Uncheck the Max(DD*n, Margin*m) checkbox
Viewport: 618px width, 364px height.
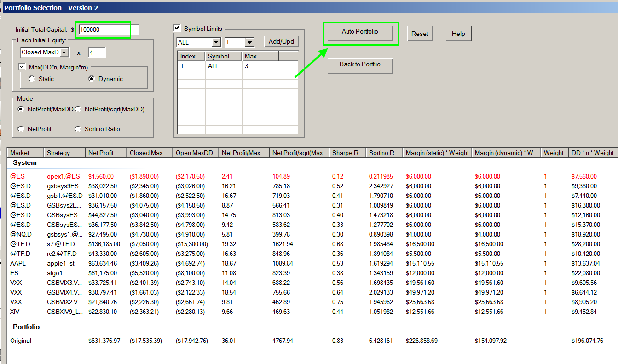22,67
